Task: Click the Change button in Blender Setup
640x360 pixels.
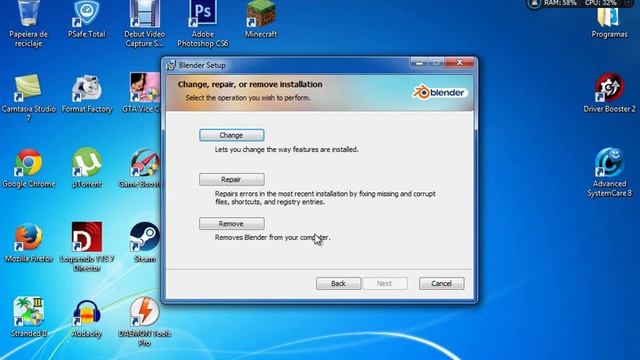Action: click(231, 135)
